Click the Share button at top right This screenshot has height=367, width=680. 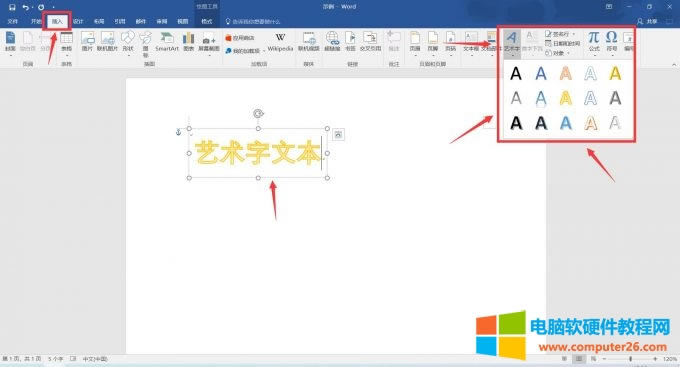[x=647, y=21]
